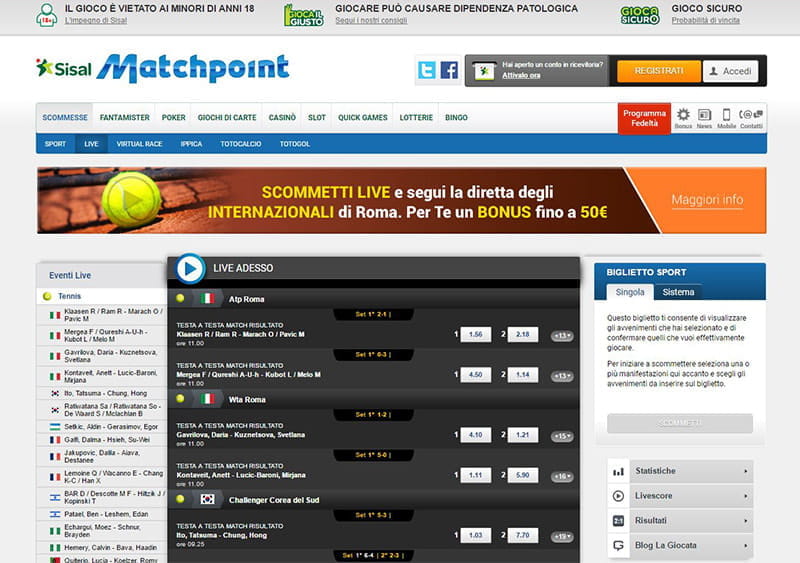Viewport: 800px width, 563px height.
Task: Click the Sisal Matchpoint logo
Action: [x=162, y=68]
